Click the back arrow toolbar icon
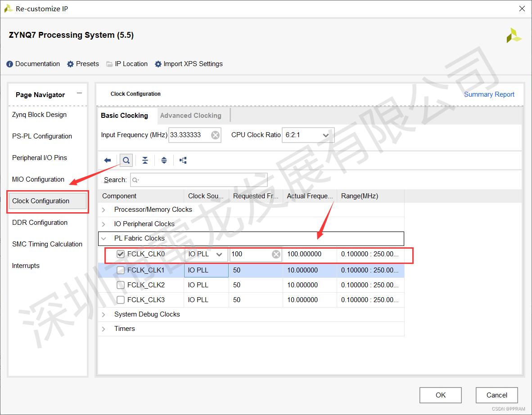This screenshot has width=532, height=415. [x=108, y=161]
